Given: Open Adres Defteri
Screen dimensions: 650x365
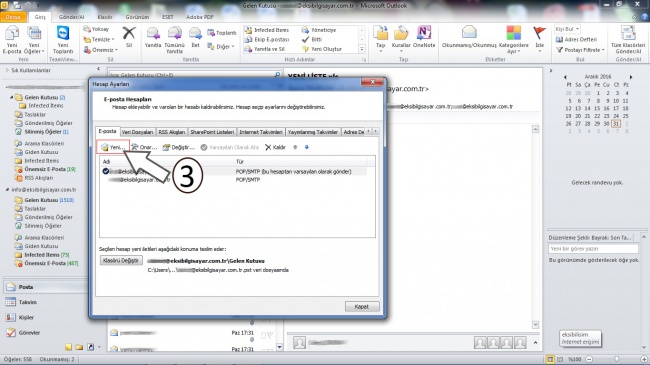Looking at the screenshot, I should point(576,39).
